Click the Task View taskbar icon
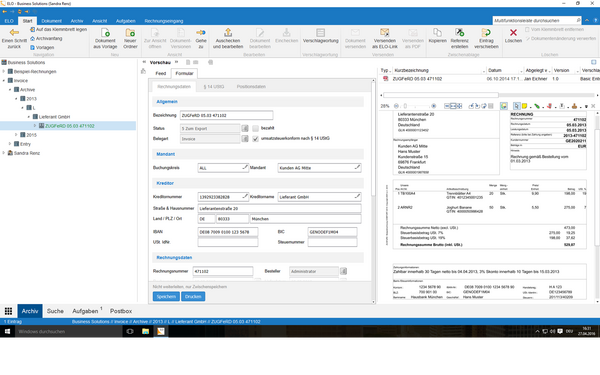This screenshot has width=600, height=375. (130, 331)
